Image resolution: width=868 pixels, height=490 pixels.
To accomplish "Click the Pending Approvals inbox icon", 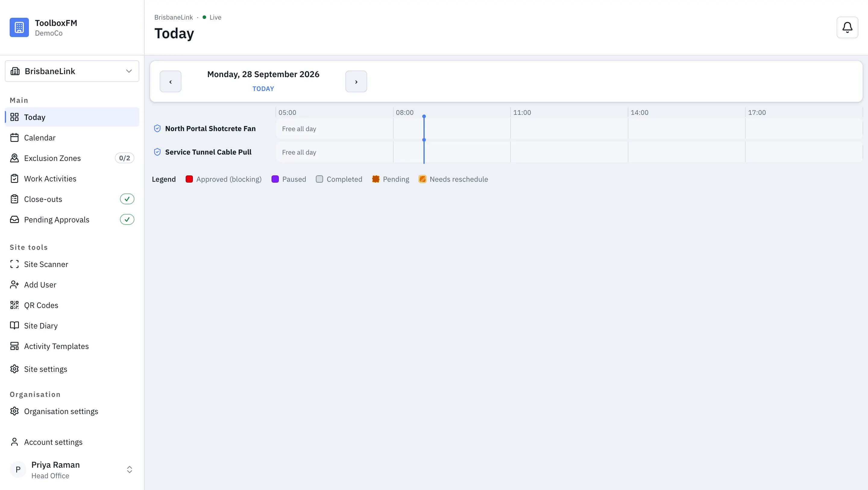I will coord(14,220).
